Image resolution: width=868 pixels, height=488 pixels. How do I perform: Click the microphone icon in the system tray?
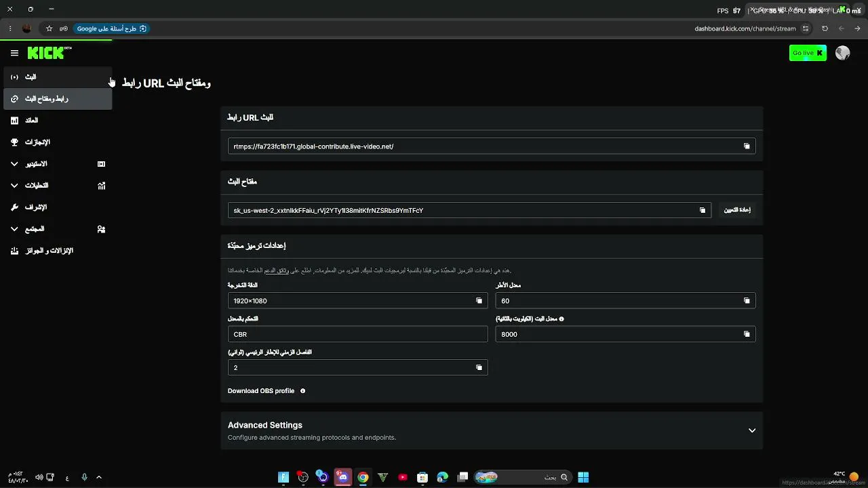[x=84, y=477]
